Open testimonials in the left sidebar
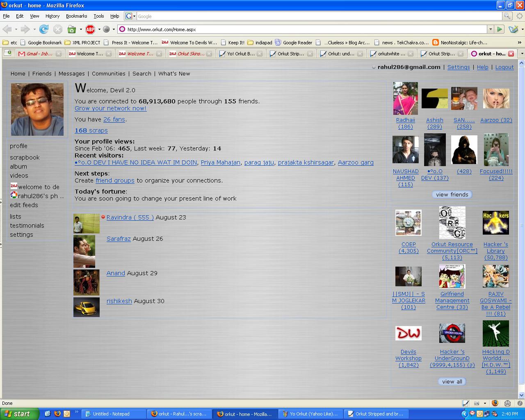This screenshot has height=420, width=525. pos(27,225)
